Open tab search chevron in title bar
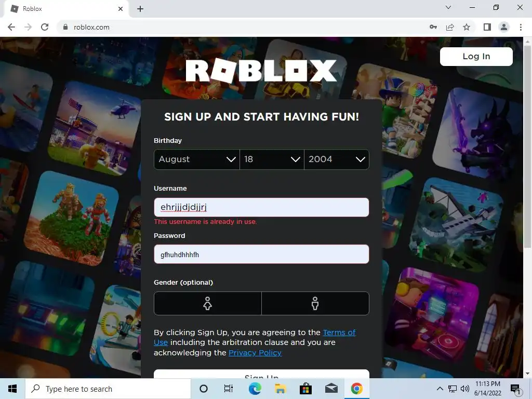This screenshot has width=532, height=399. tap(448, 7)
